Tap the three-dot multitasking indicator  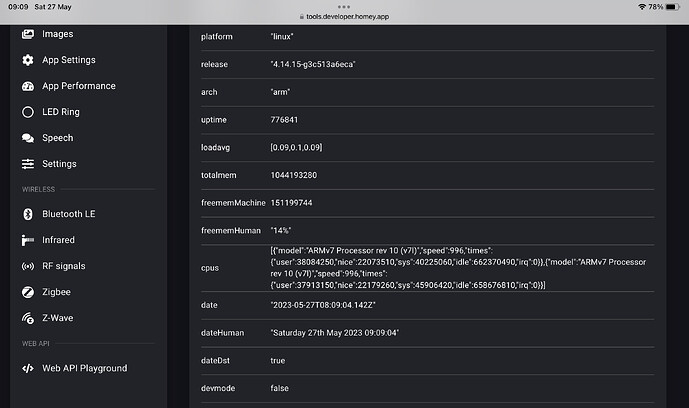(344, 7)
